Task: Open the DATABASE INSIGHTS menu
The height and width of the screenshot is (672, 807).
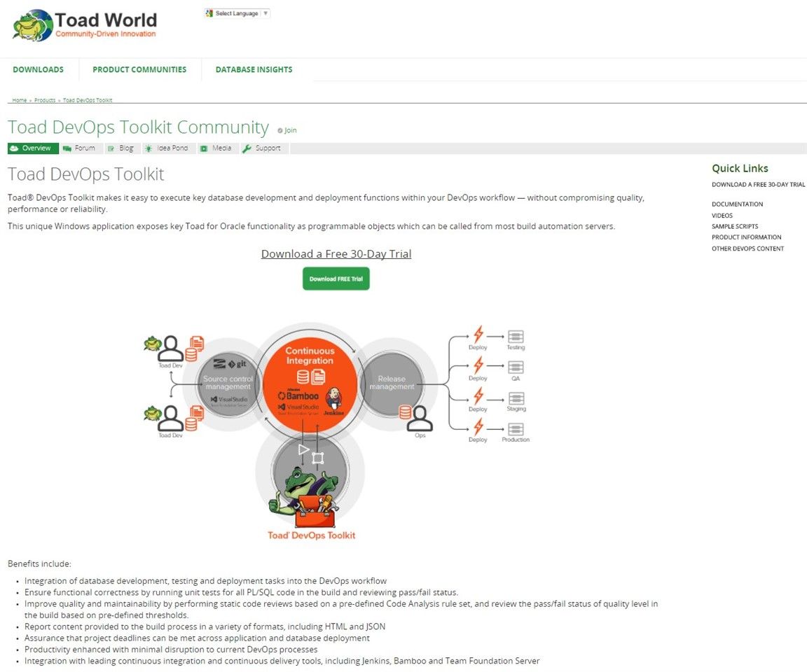Action: (x=254, y=69)
